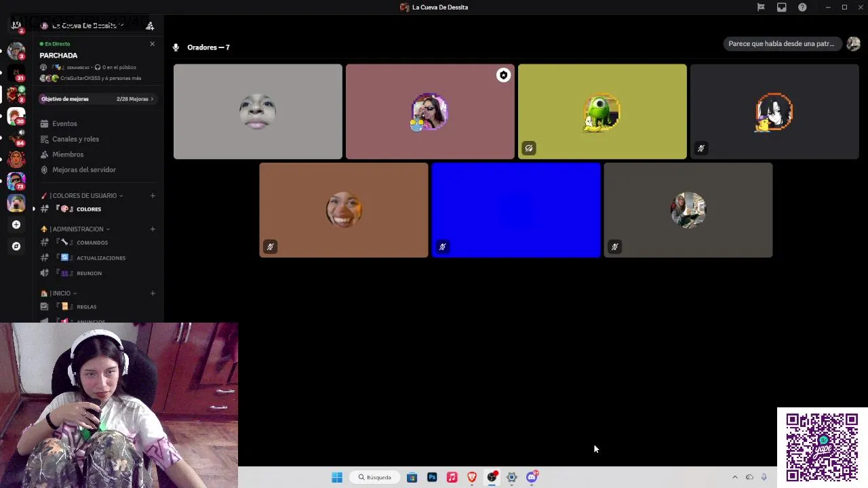Image resolution: width=868 pixels, height=488 pixels.
Task: Open Discord from the taskbar
Action: [x=532, y=477]
